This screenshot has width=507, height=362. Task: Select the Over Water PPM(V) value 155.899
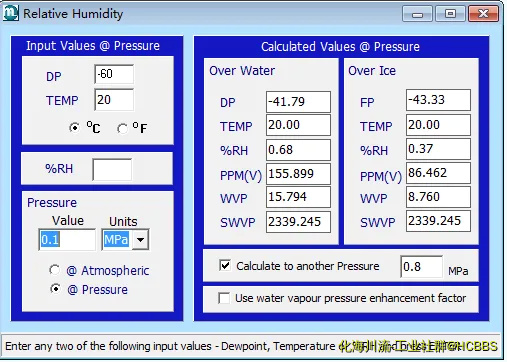click(x=298, y=174)
